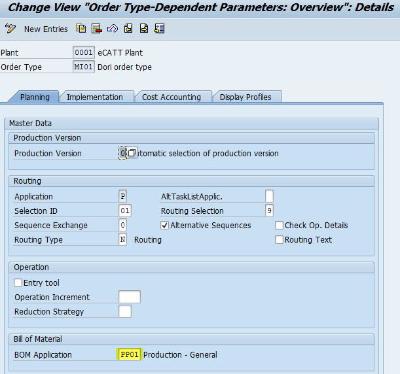Click the Previous Entry icon
The width and height of the screenshot is (400, 374).
click(x=128, y=29)
